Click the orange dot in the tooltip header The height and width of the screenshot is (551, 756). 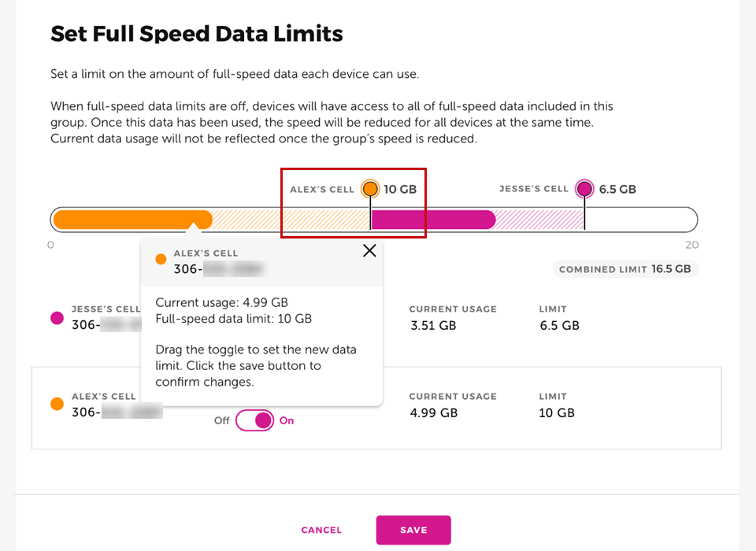pyautogui.click(x=161, y=258)
